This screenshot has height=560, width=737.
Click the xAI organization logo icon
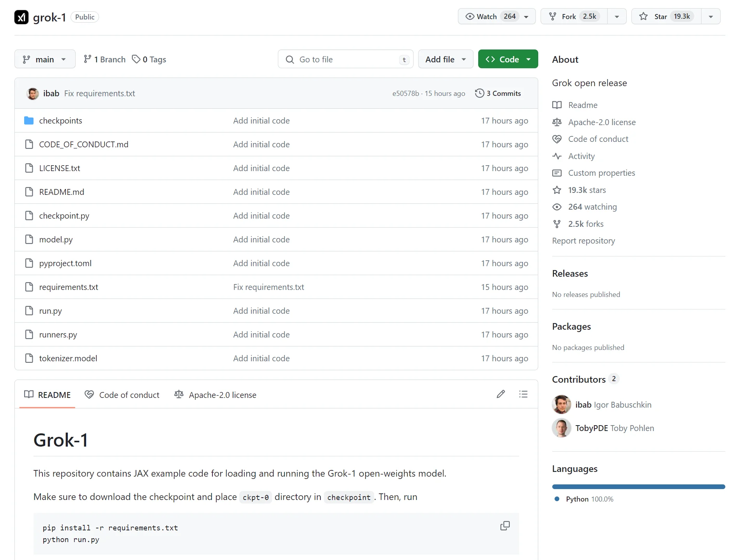(x=21, y=17)
